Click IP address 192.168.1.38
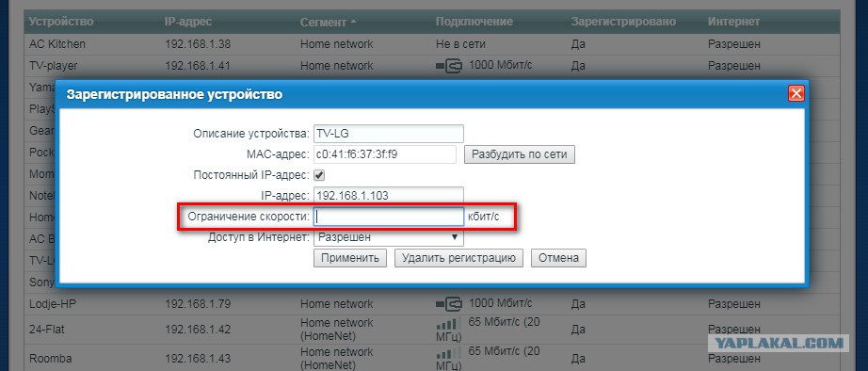 pyautogui.click(x=198, y=43)
